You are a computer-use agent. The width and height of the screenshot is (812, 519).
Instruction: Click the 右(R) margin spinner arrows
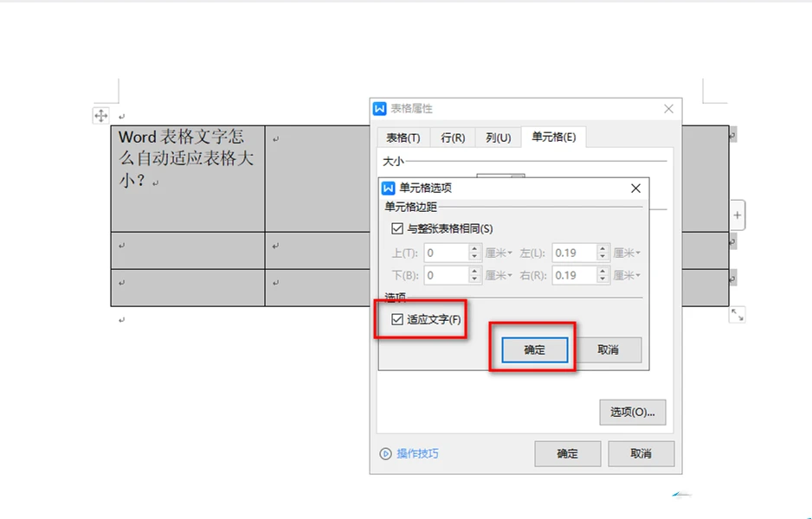click(603, 275)
